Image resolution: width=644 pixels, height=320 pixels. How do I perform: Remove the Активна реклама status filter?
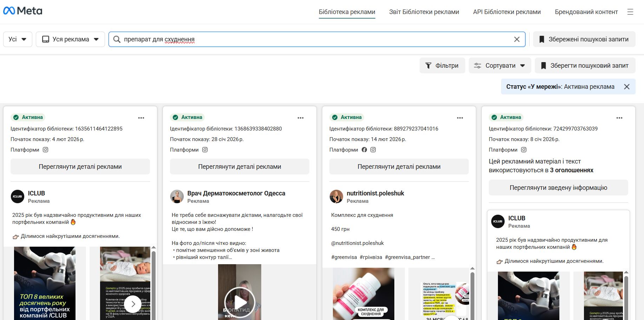pos(627,87)
